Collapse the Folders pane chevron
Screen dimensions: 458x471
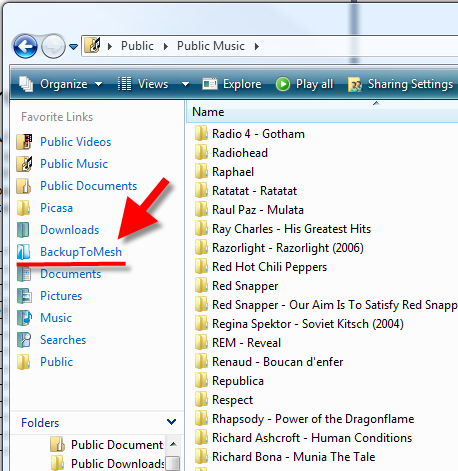[171, 422]
